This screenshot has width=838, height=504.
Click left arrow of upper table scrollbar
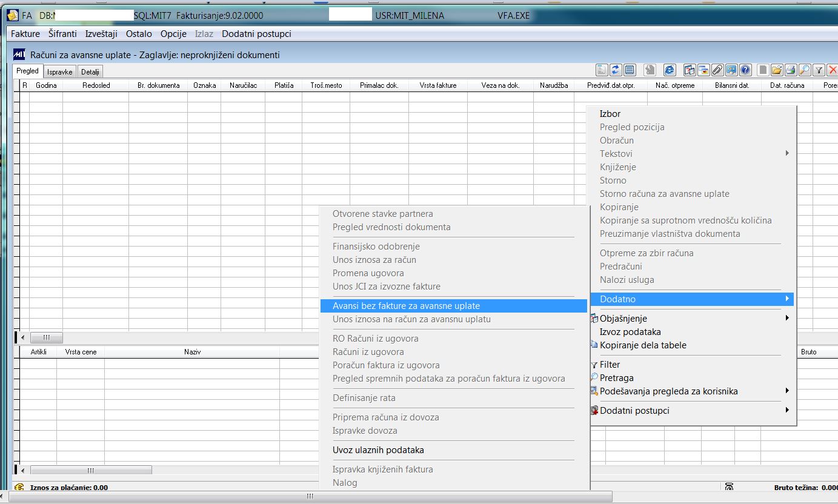coord(23,337)
